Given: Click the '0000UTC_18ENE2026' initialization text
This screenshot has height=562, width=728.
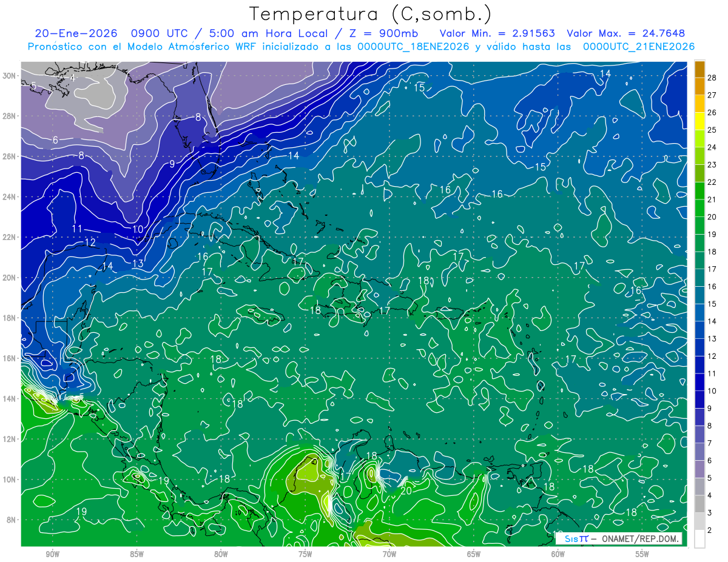Looking at the screenshot, I should pos(413,47).
